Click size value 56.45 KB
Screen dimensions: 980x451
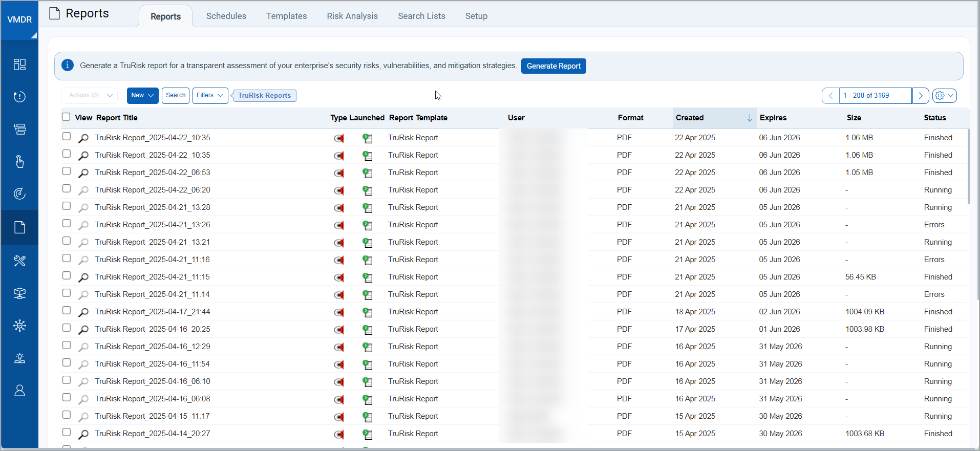(861, 277)
